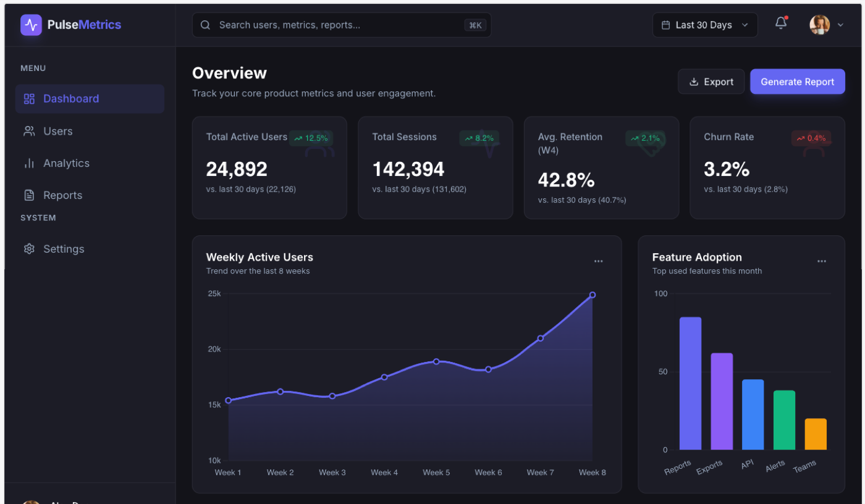
Task: Click the orange Teams bar
Action: tap(816, 434)
